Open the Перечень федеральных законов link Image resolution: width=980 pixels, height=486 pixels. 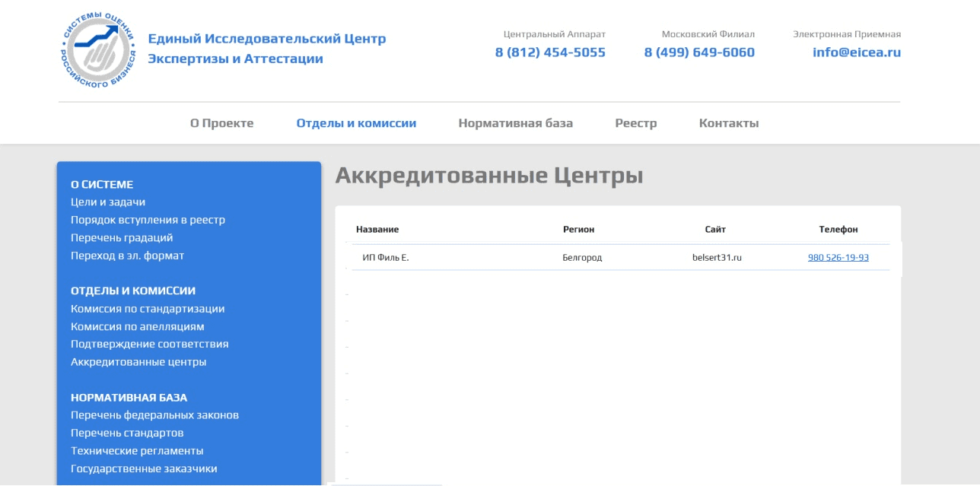[154, 415]
